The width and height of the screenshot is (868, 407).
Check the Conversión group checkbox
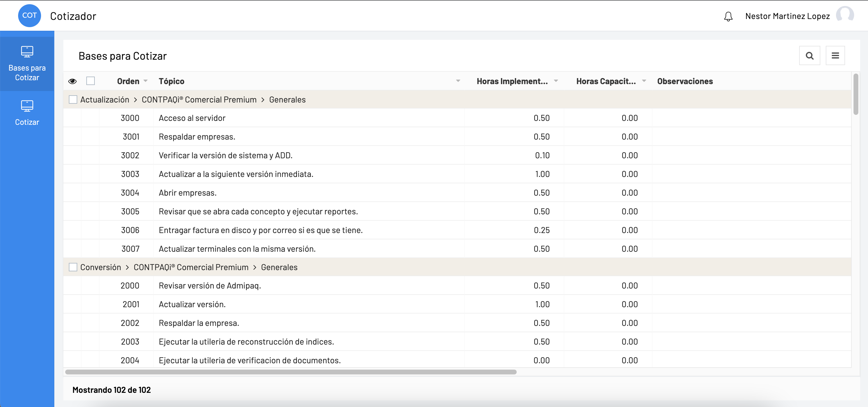(73, 267)
